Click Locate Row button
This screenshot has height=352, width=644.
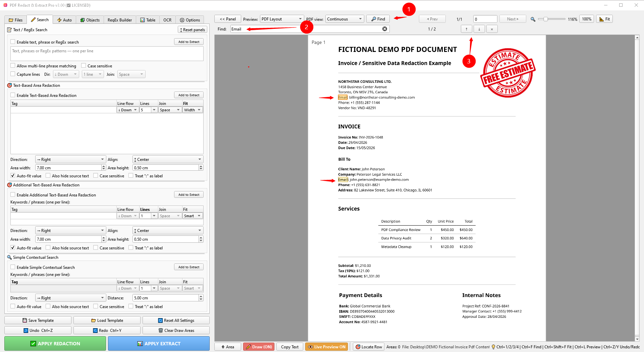pos(369,347)
